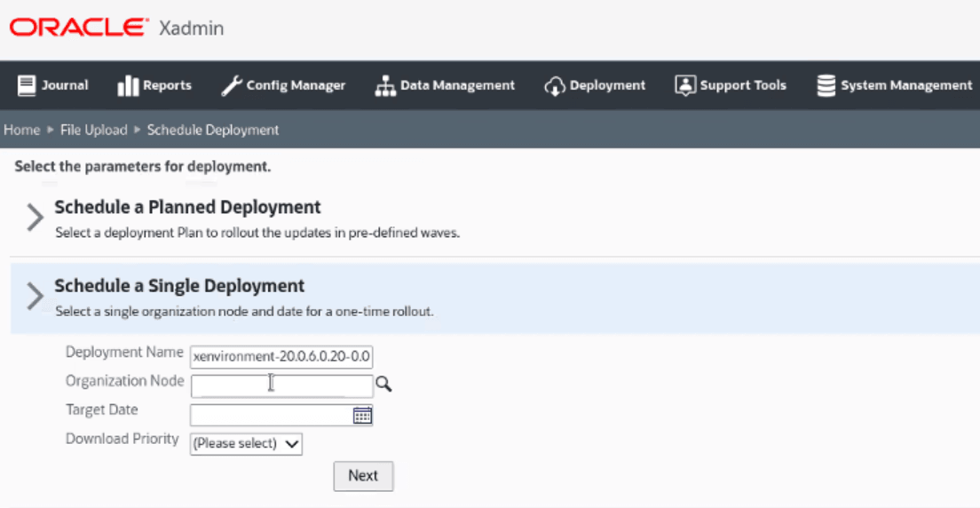Open the Data Management menu
The height and width of the screenshot is (508, 980).
(445, 86)
